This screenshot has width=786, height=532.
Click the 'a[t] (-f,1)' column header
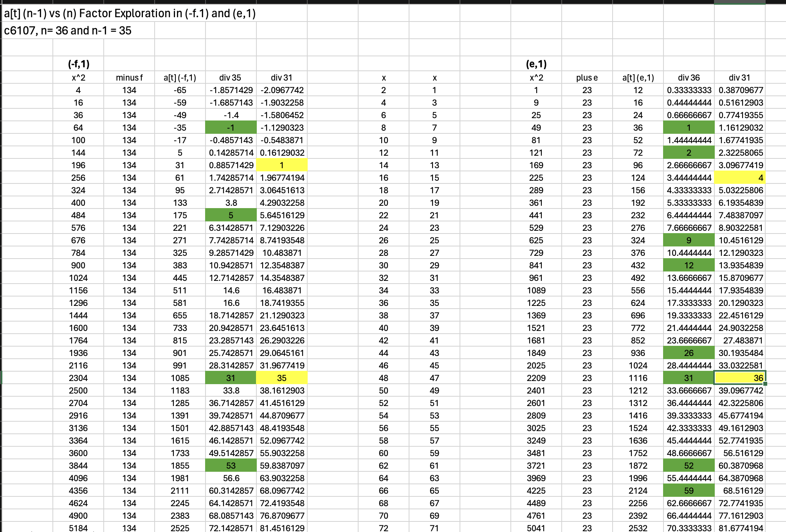(180, 77)
